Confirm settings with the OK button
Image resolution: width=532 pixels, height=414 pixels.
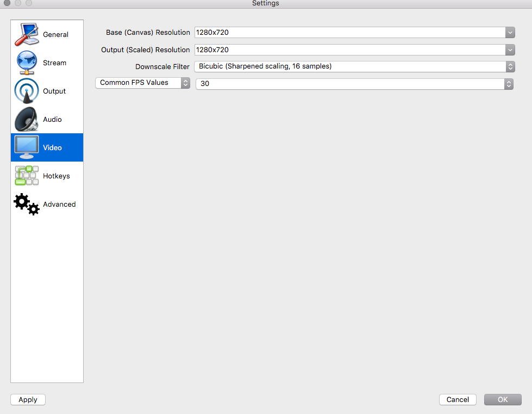coord(503,399)
